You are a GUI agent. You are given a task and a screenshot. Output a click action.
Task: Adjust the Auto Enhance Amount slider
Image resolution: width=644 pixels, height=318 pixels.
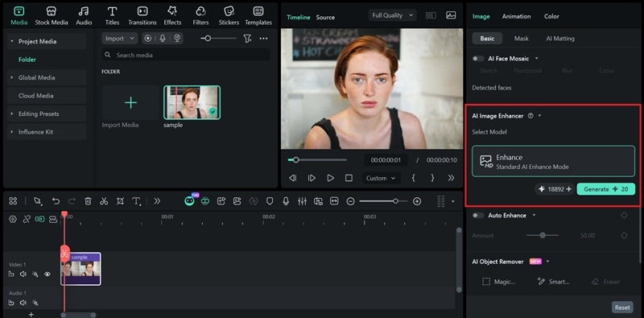click(x=543, y=235)
